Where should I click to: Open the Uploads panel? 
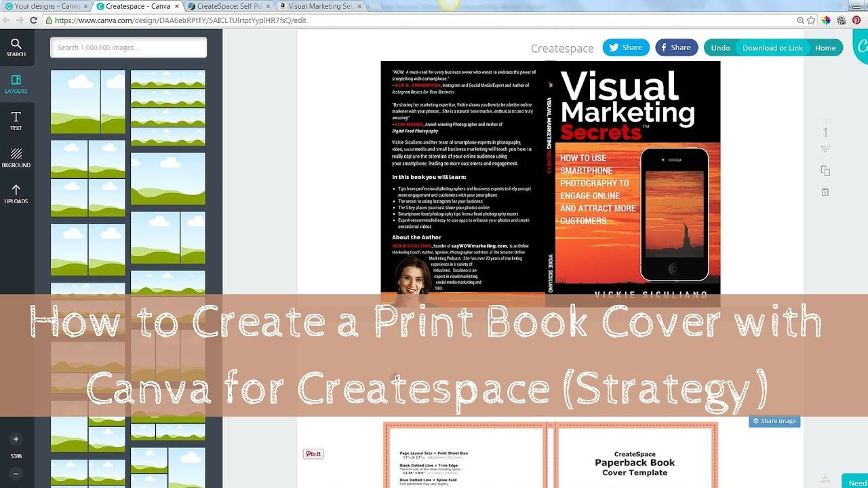pyautogui.click(x=16, y=195)
